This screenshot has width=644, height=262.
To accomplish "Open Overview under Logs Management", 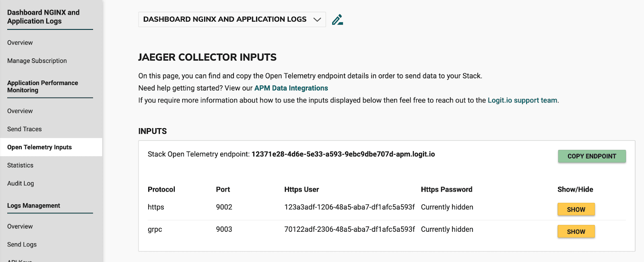I will (x=20, y=227).
